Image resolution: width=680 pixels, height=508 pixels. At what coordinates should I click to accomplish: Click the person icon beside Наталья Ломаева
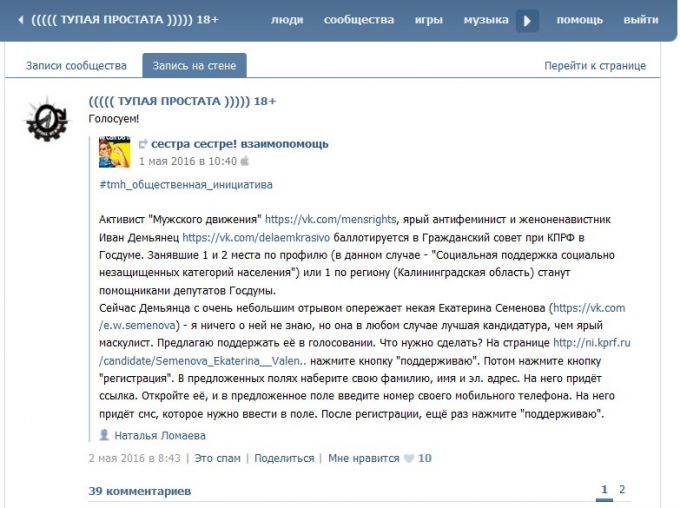[104, 435]
